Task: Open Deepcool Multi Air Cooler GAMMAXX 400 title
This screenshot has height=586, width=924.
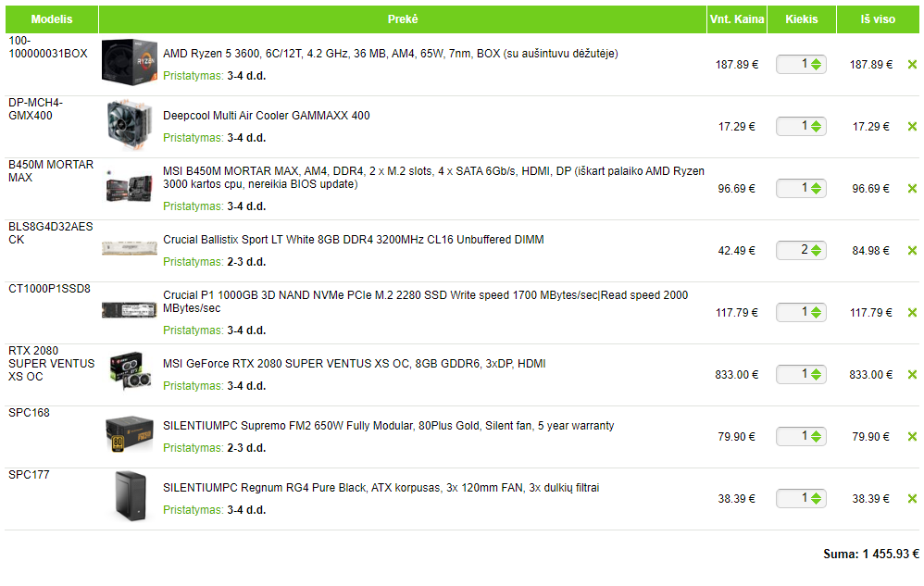Action: [267, 116]
